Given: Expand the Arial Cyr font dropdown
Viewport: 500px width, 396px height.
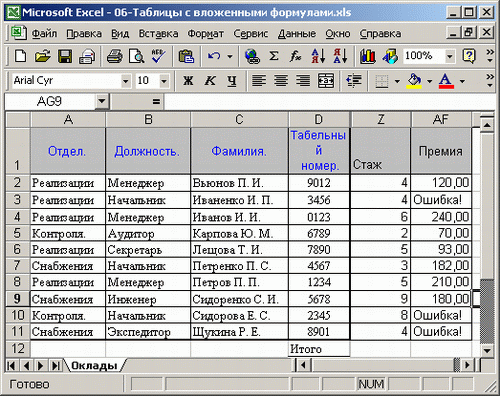Looking at the screenshot, I should (x=126, y=81).
